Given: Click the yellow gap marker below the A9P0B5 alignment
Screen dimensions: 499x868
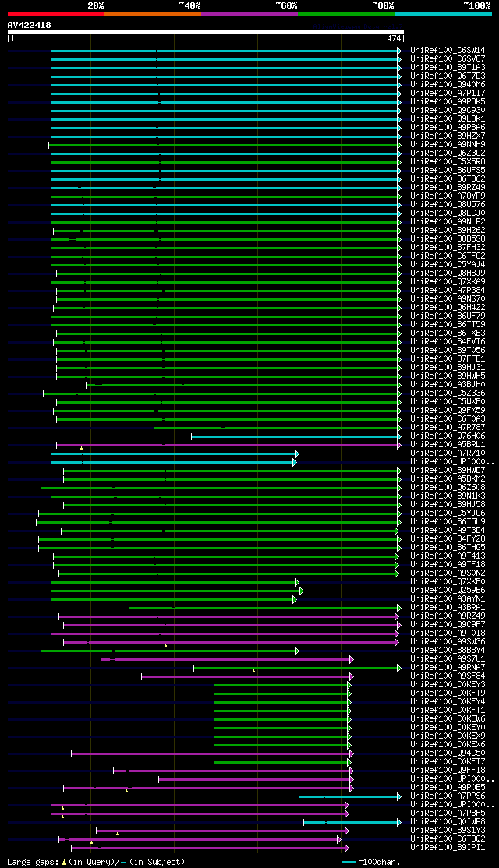Looking at the screenshot, I should click(126, 791).
